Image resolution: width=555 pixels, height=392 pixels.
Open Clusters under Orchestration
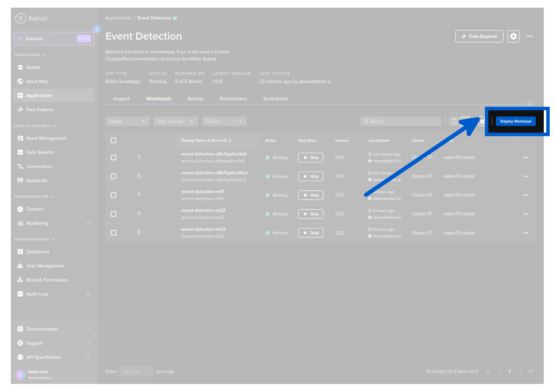(35, 209)
